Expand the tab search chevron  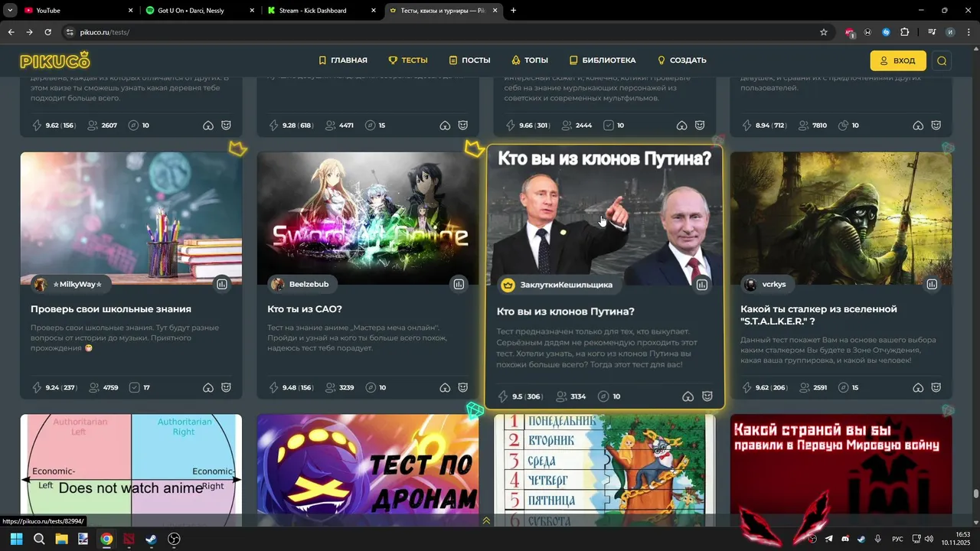coord(10,11)
